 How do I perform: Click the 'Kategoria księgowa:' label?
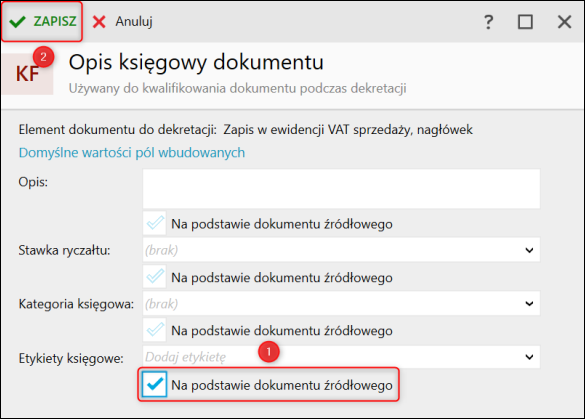[x=76, y=304]
